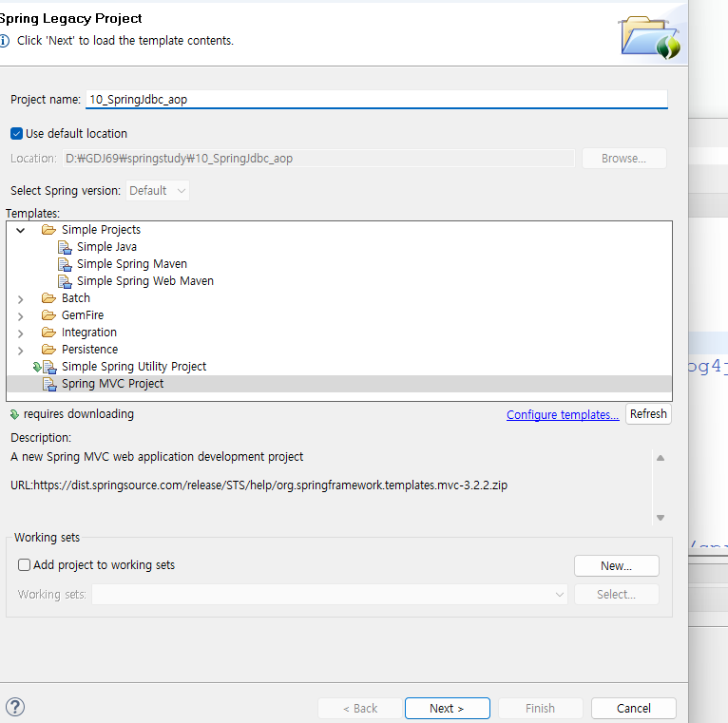
Task: Open the Working sets combo box
Action: pyautogui.click(x=330, y=595)
